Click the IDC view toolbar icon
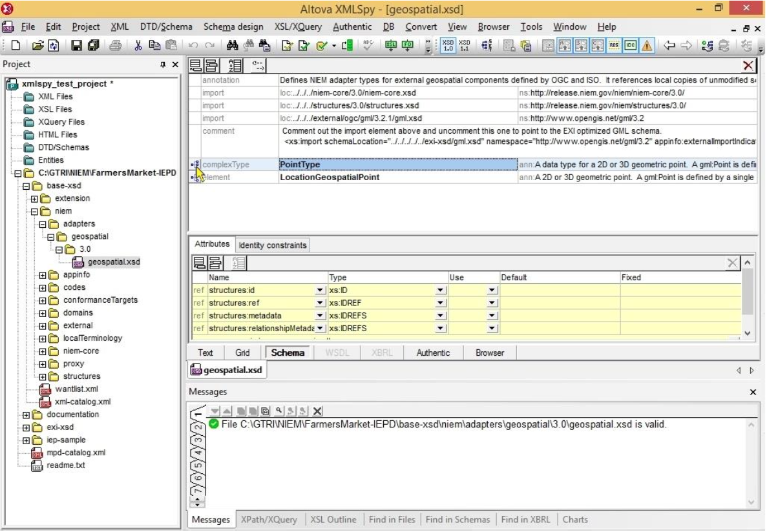Screen dimensions: 767x532 [x=629, y=46]
